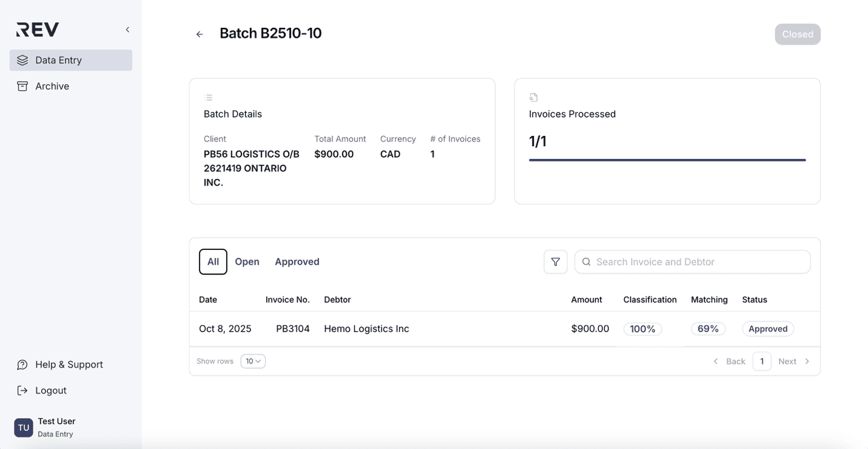Image resolution: width=868 pixels, height=449 pixels.
Task: Go to Archive in the sidebar
Action: tap(52, 86)
